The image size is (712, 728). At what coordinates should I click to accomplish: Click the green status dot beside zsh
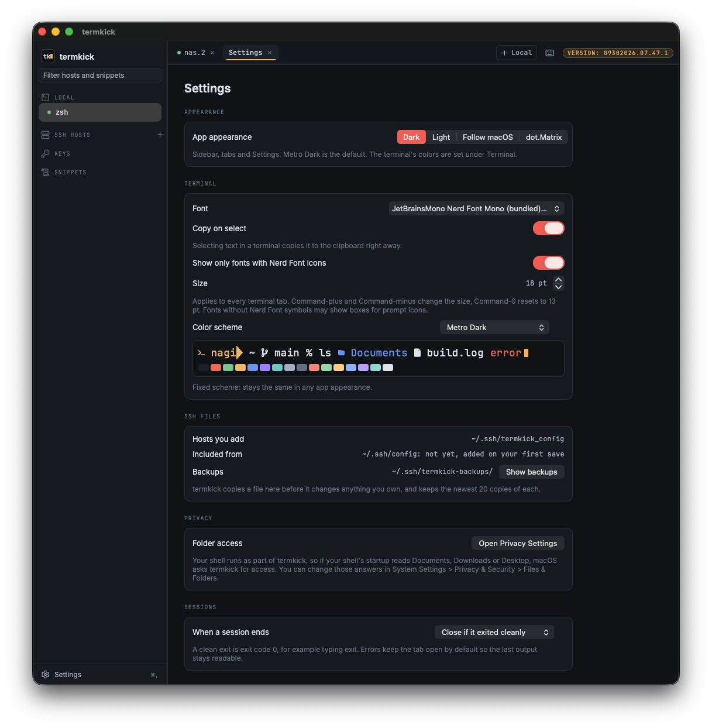pyautogui.click(x=49, y=112)
